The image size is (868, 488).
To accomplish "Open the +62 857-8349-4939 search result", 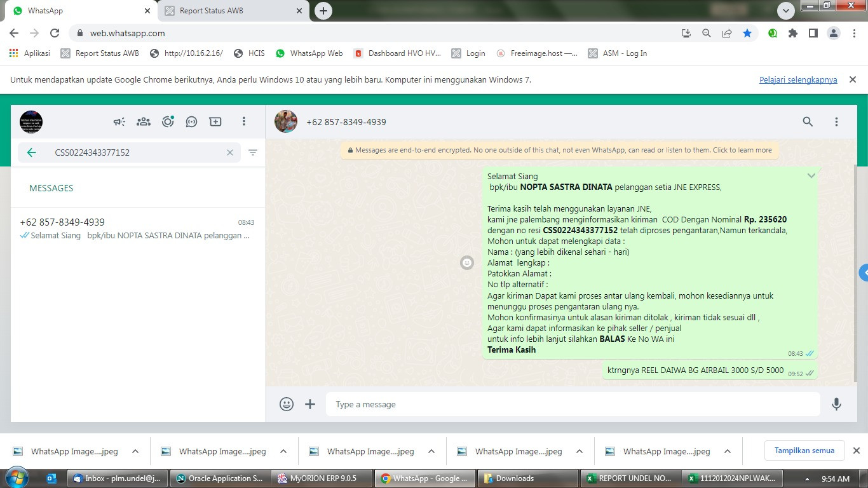I will tap(137, 229).
